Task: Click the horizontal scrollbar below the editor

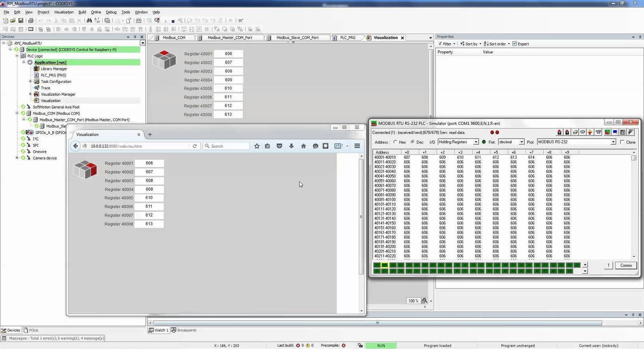Action: point(377,323)
